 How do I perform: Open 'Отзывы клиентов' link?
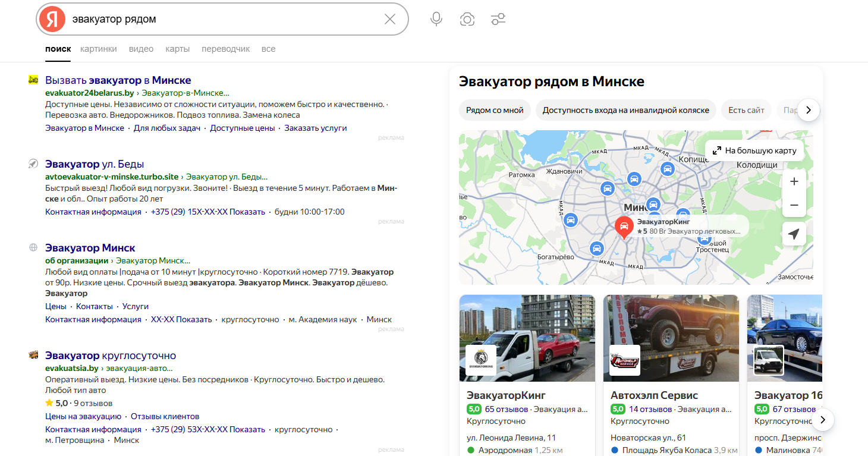[165, 416]
